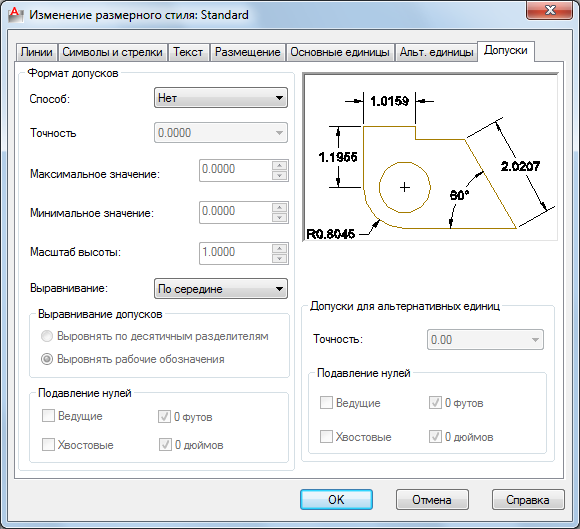580x529 pixels.
Task: Open help with Справка button
Action: [x=528, y=500]
